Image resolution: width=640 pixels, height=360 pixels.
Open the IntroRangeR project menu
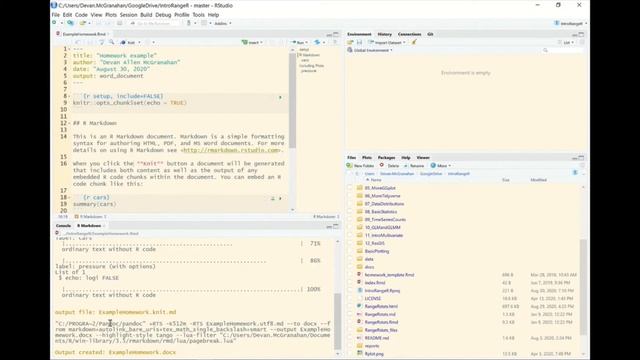pyautogui.click(x=571, y=24)
